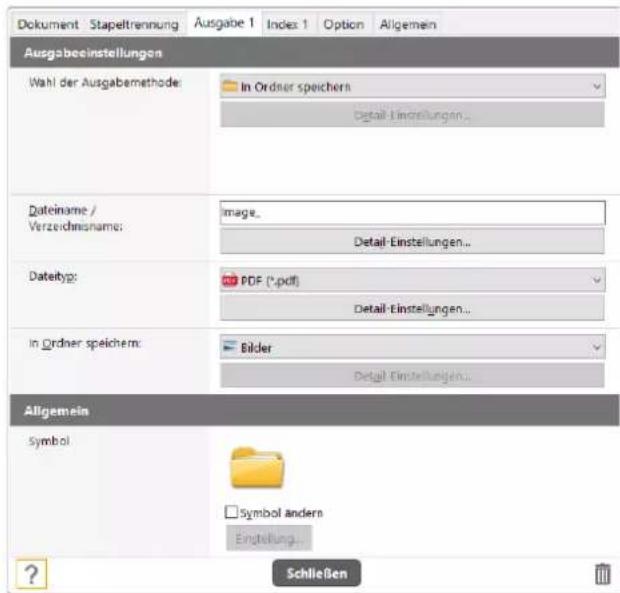This screenshot has height=593, width=620.
Task: Open the Stapeltrennung tab
Action: coord(134,25)
